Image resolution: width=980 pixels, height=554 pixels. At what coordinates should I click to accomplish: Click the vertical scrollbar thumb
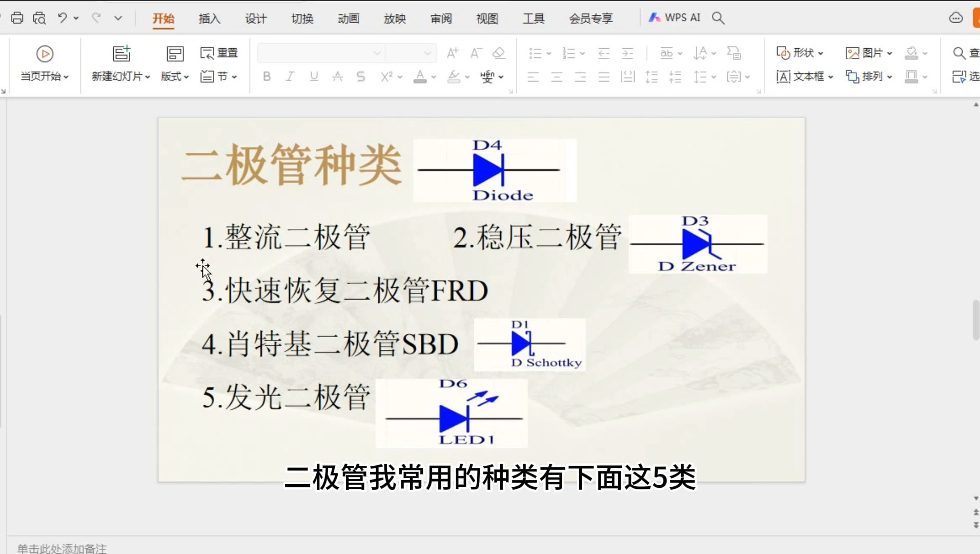pyautogui.click(x=976, y=320)
